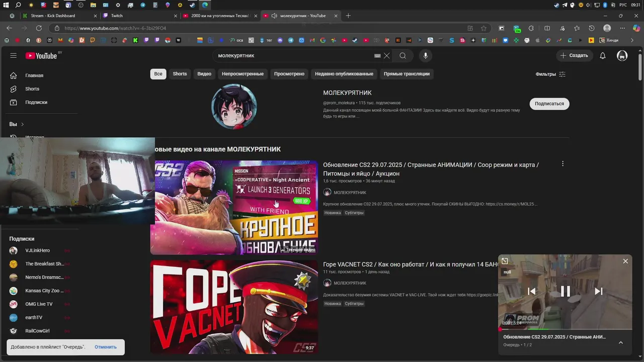Image resolution: width=644 pixels, height=362 pixels.
Task: Open Windows Start menu
Action: (6, 5)
